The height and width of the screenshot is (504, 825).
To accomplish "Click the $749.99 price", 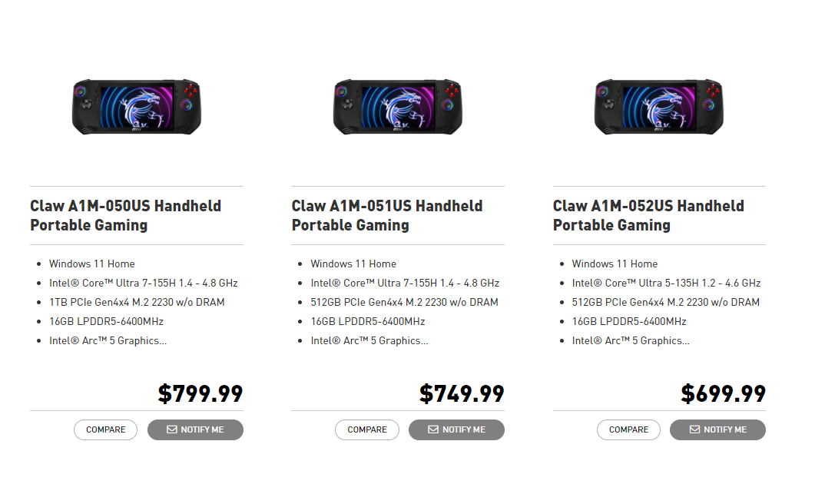I will [462, 393].
